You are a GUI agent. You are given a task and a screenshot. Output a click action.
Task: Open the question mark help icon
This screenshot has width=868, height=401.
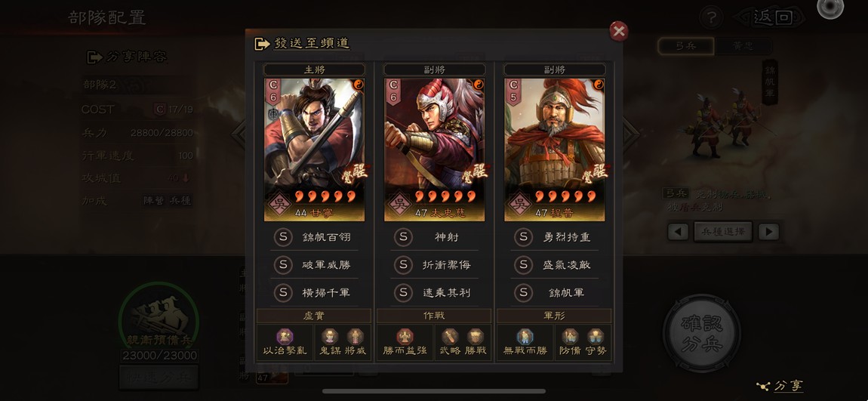tap(711, 18)
